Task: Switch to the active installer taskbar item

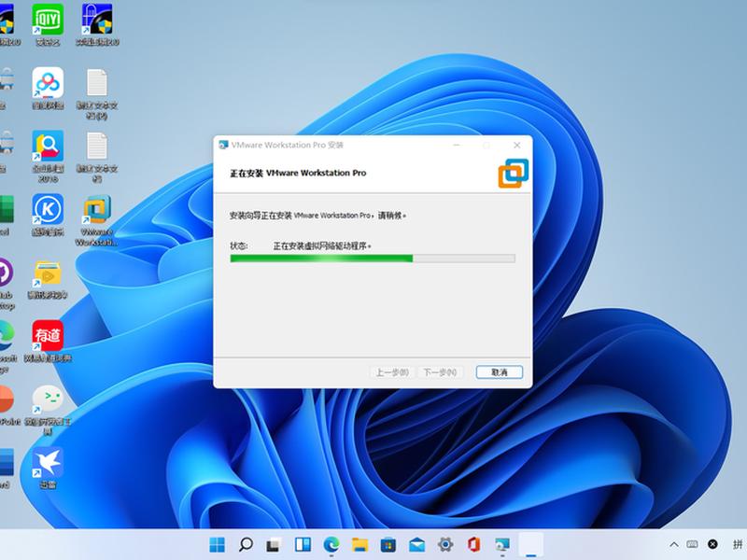Action: [530, 544]
